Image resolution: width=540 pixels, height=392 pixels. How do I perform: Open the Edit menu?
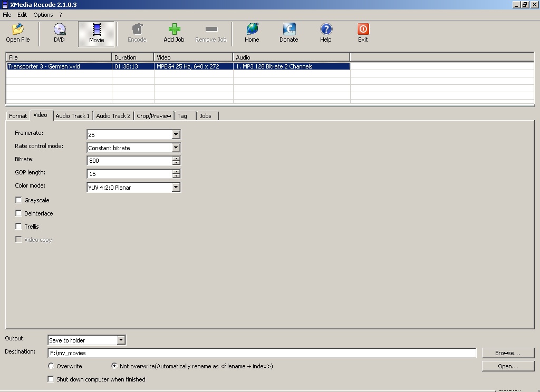[22, 15]
